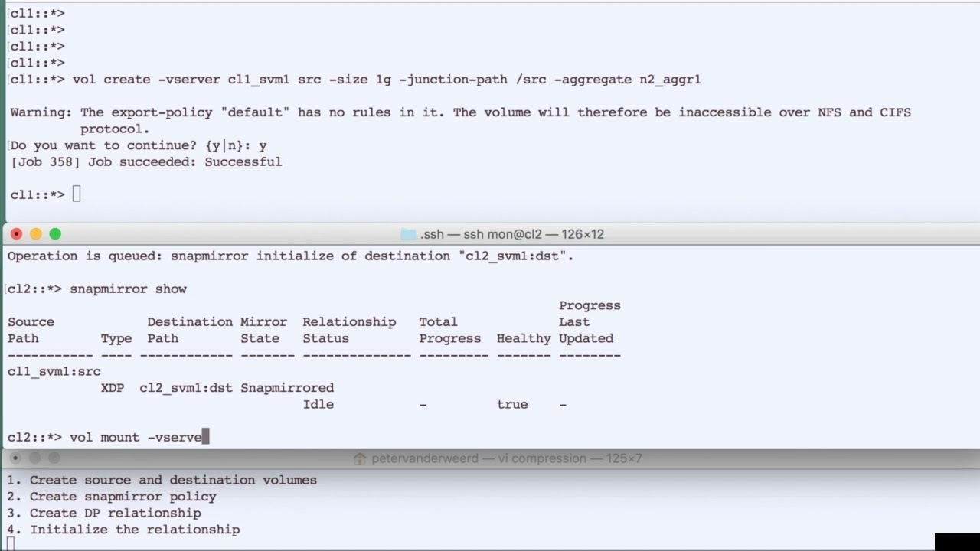The image size is (980, 551).
Task: Click the 'Total Progress' column header
Action: [450, 330]
